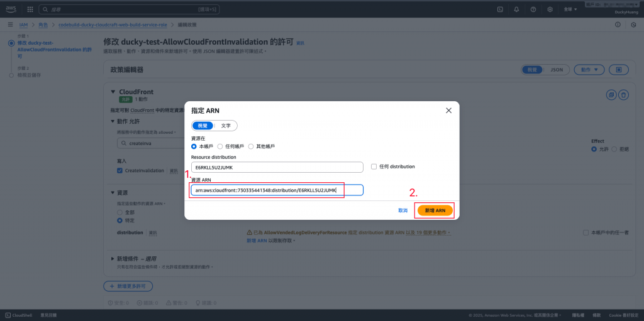Click the copy statement icon for CloudFront

pos(611,95)
